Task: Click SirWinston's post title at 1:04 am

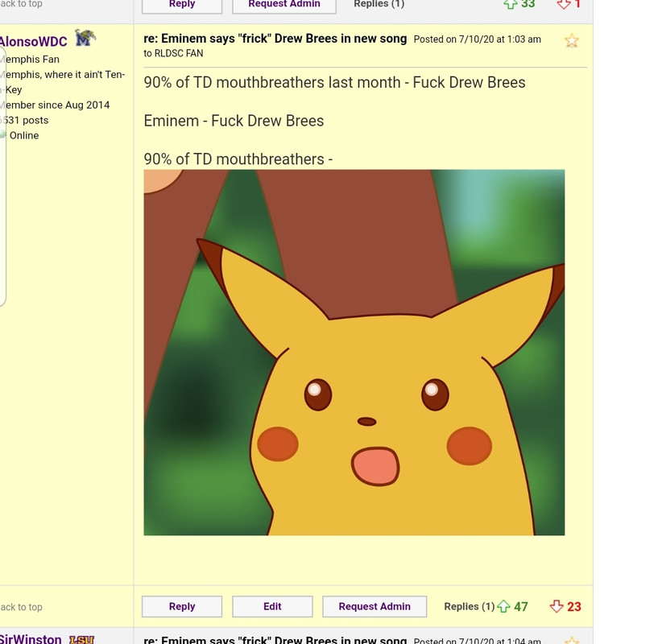Action: click(x=275, y=640)
